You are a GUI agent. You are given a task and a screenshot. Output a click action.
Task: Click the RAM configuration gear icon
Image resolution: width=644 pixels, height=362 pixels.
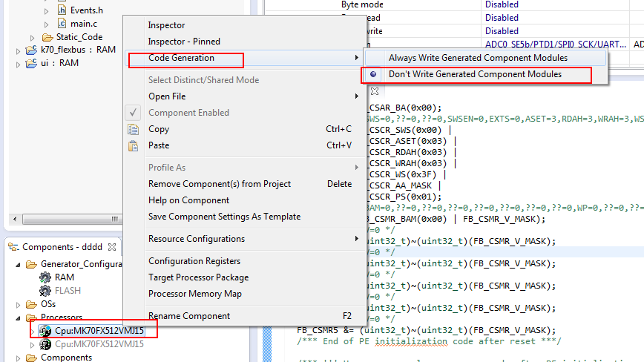pyautogui.click(x=45, y=277)
